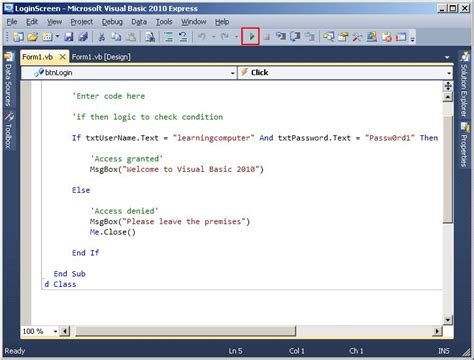Image resolution: width=474 pixels, height=360 pixels.
Task: Open the Edit menu
Action: click(32, 22)
